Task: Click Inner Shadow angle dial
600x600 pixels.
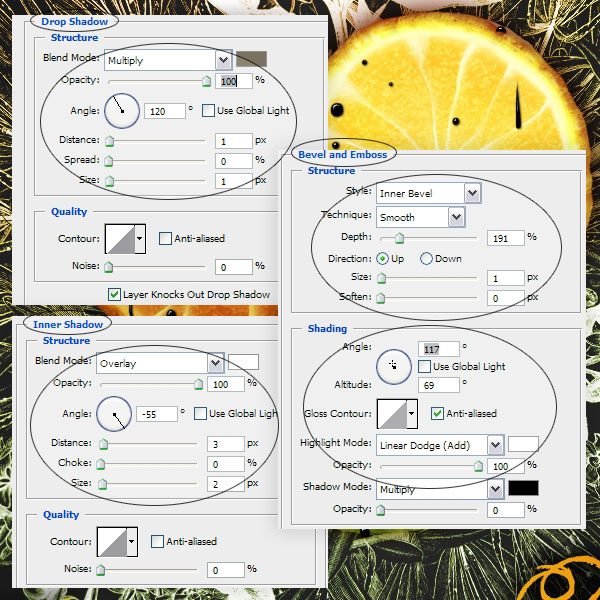Action: (114, 414)
